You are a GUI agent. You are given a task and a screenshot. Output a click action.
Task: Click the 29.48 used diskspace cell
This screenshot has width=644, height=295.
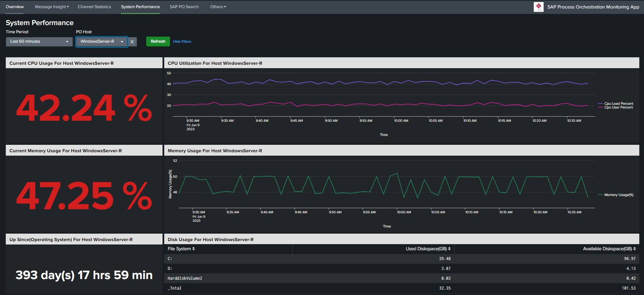(x=445, y=259)
